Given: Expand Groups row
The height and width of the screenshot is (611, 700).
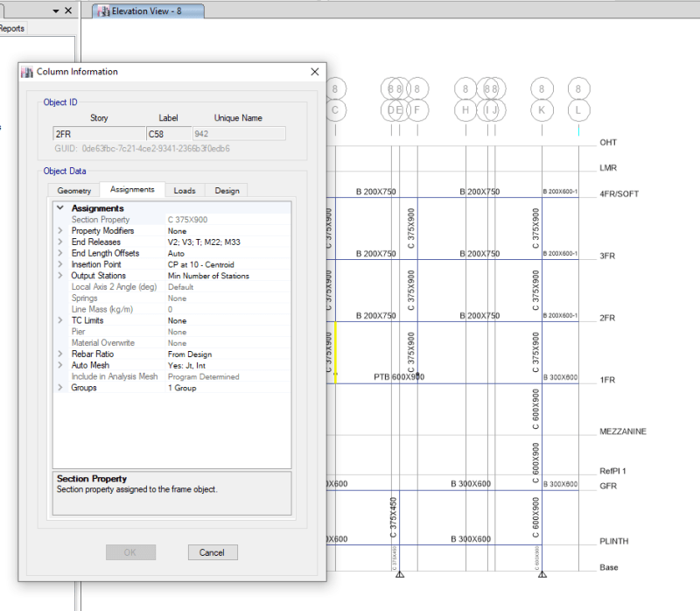Looking at the screenshot, I should point(60,387).
